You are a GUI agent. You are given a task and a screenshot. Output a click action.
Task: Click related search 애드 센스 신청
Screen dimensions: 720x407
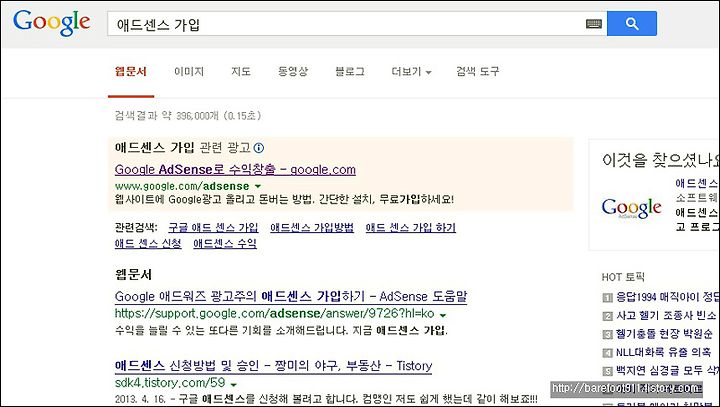[x=148, y=243]
